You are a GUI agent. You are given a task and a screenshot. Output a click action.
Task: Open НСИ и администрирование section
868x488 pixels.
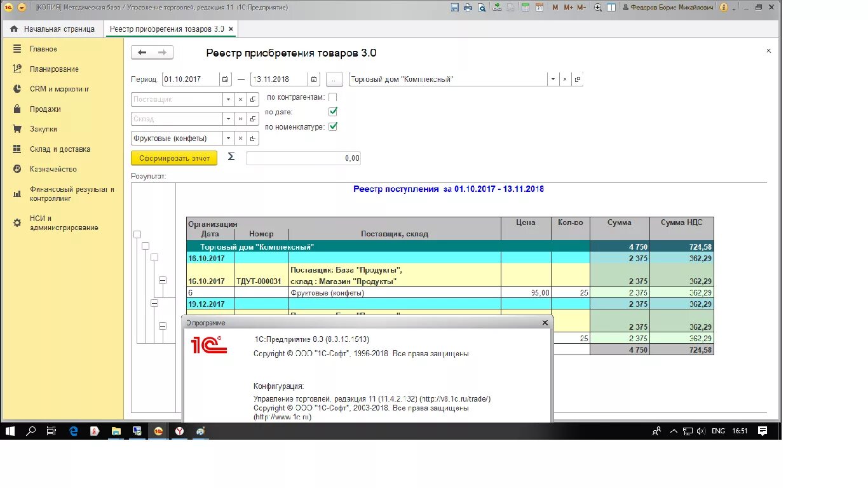[64, 223]
